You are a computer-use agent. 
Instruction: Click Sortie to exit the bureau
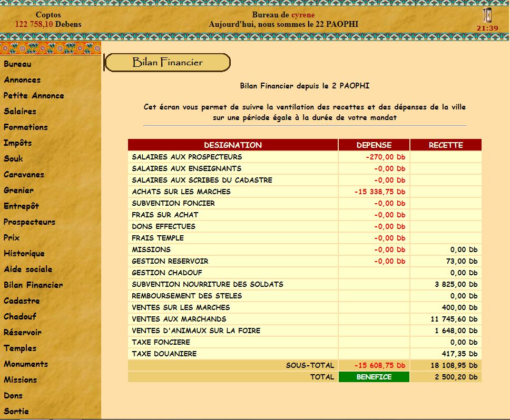pyautogui.click(x=16, y=411)
